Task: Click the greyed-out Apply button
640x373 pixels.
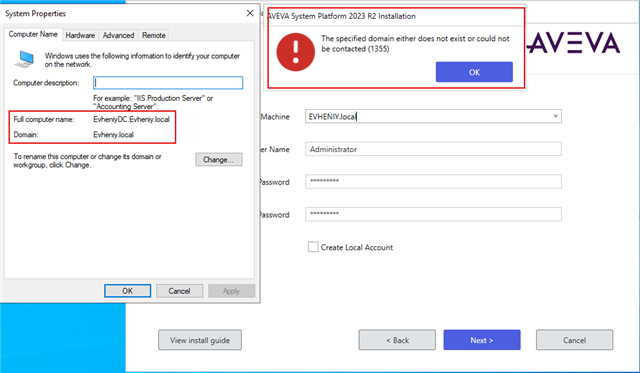Action: tap(231, 291)
